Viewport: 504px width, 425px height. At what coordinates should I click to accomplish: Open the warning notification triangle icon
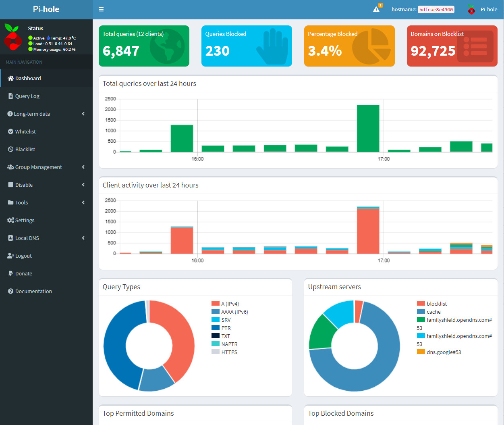click(x=376, y=9)
